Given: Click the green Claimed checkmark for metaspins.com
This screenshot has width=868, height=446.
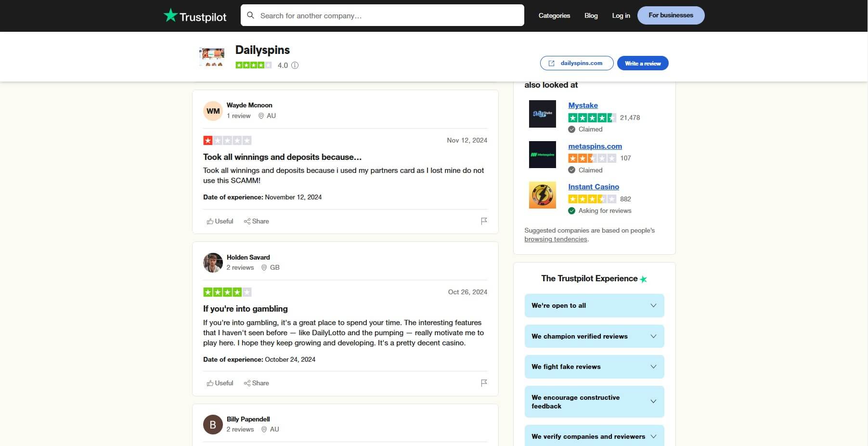Looking at the screenshot, I should point(572,170).
